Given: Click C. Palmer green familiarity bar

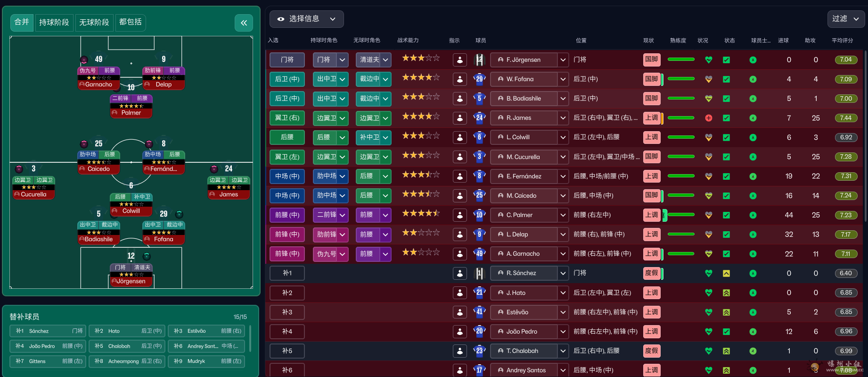Looking at the screenshot, I should [x=681, y=215].
